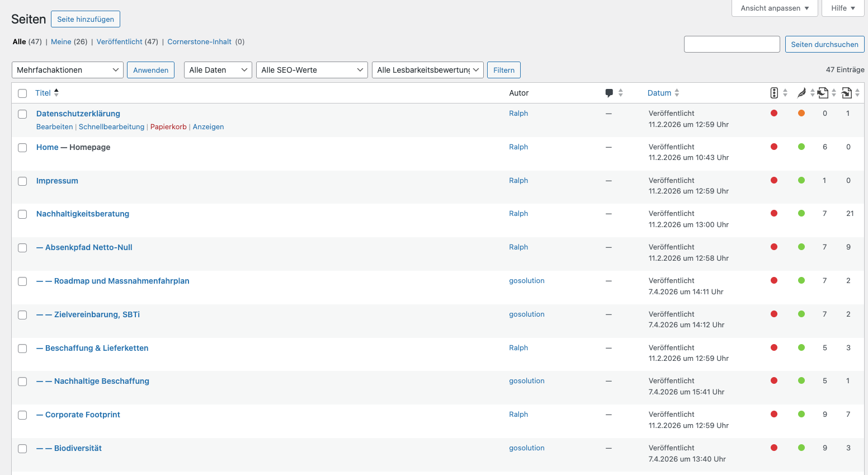Open the Alle Lesbarkeitsbewertungen dropdown
868x475 pixels.
click(x=428, y=70)
